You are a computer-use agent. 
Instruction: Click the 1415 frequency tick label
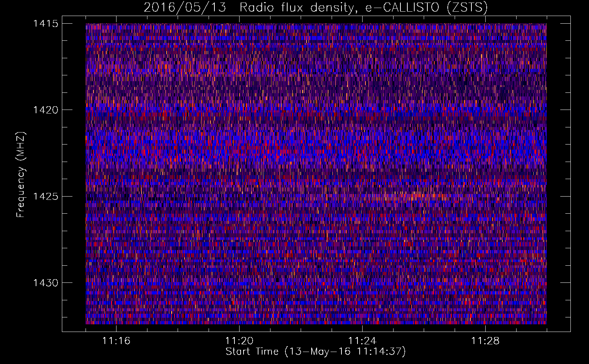(46, 24)
